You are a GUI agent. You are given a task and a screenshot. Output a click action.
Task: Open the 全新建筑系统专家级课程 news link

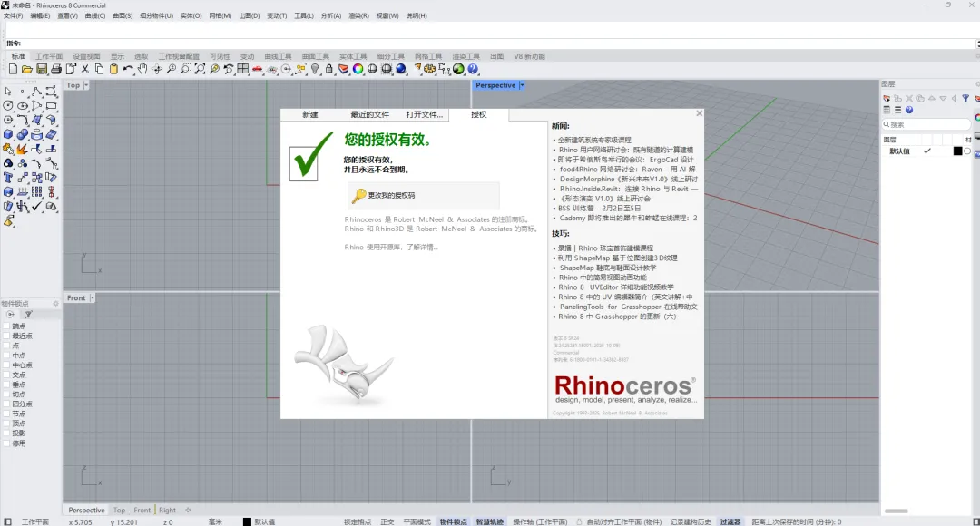point(594,141)
